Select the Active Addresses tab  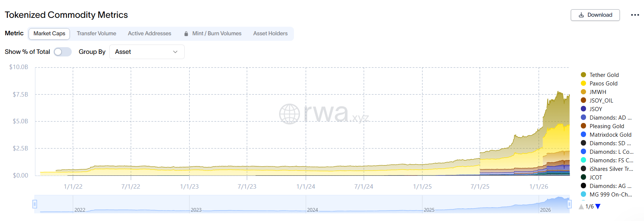(149, 33)
